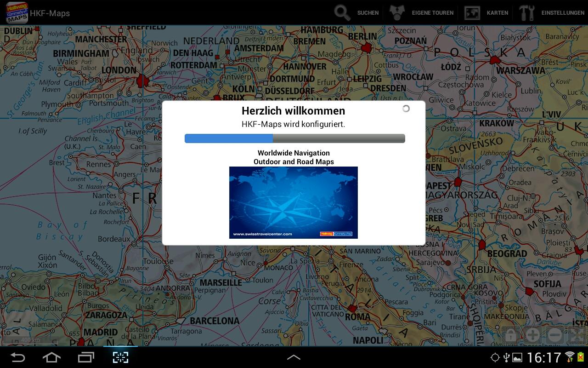Open Eigene Touren icon
The height and width of the screenshot is (368, 588).
397,13
